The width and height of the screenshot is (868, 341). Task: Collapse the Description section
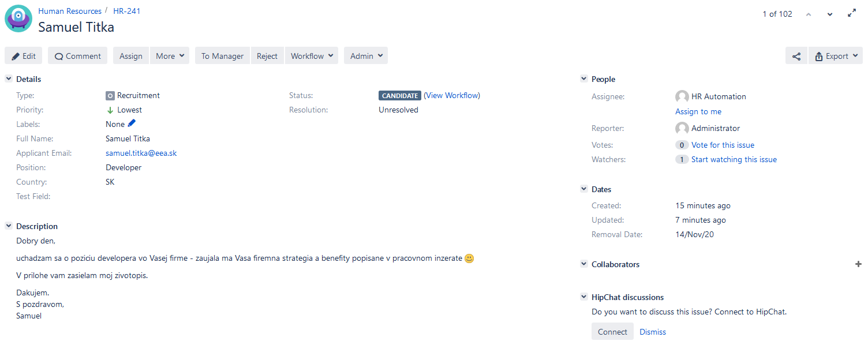[x=9, y=226]
